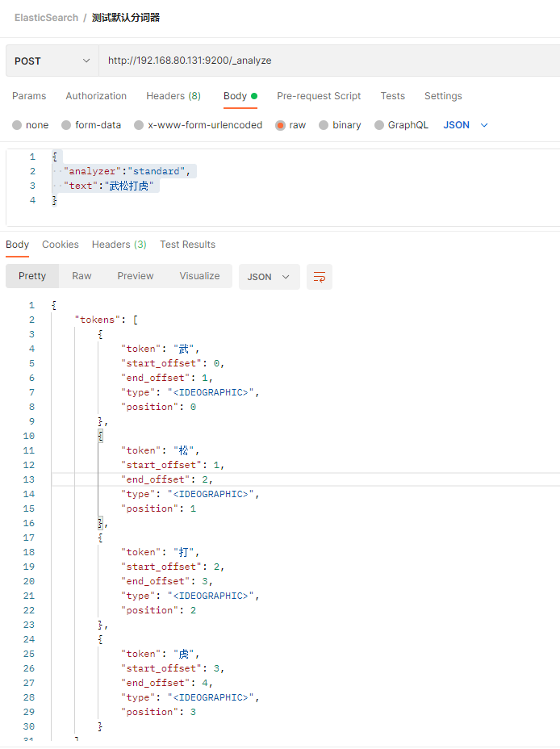Viewport: 560px width, 749px height.
Task: Collapse the "tokens" array at line 2
Action: [x=107, y=320]
